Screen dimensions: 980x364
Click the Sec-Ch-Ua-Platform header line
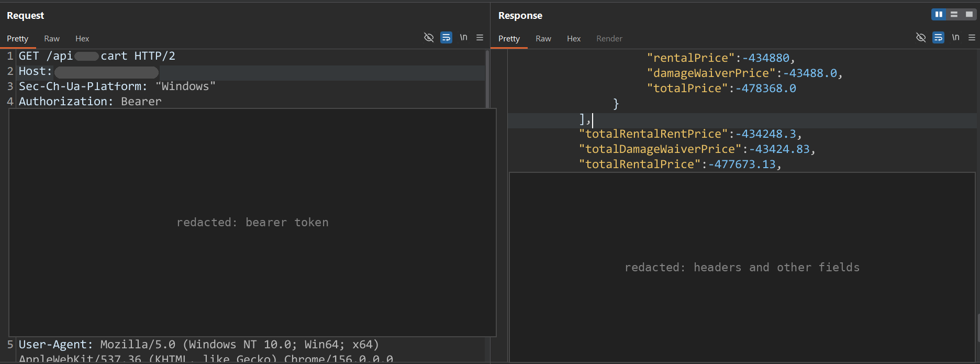click(117, 86)
